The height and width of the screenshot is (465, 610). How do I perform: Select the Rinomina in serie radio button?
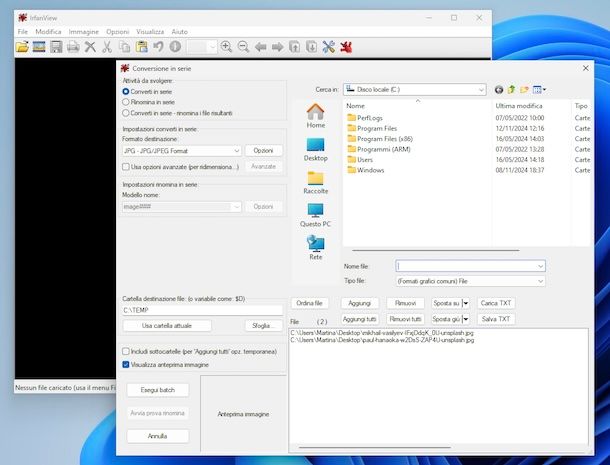[126, 102]
